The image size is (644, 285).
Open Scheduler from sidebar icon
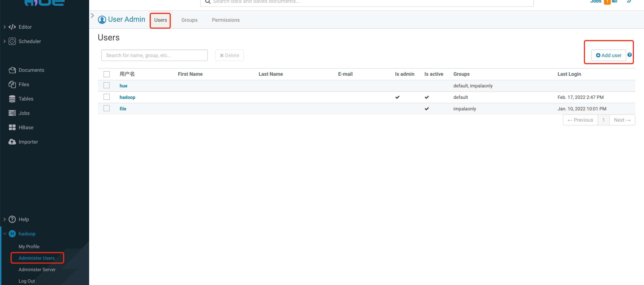coord(12,41)
